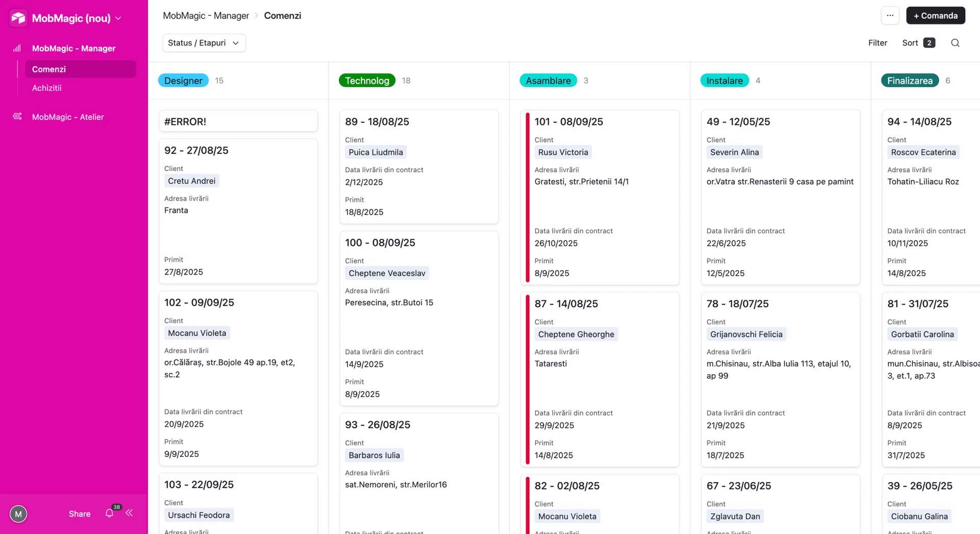The image size is (980, 534).
Task: Click client chip Puica Liudmila
Action: (376, 152)
